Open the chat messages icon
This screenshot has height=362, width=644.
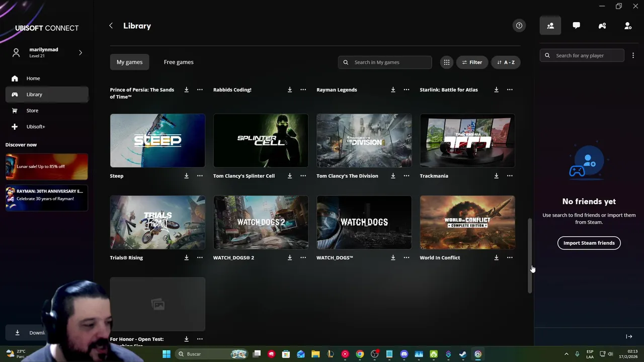coord(576,26)
